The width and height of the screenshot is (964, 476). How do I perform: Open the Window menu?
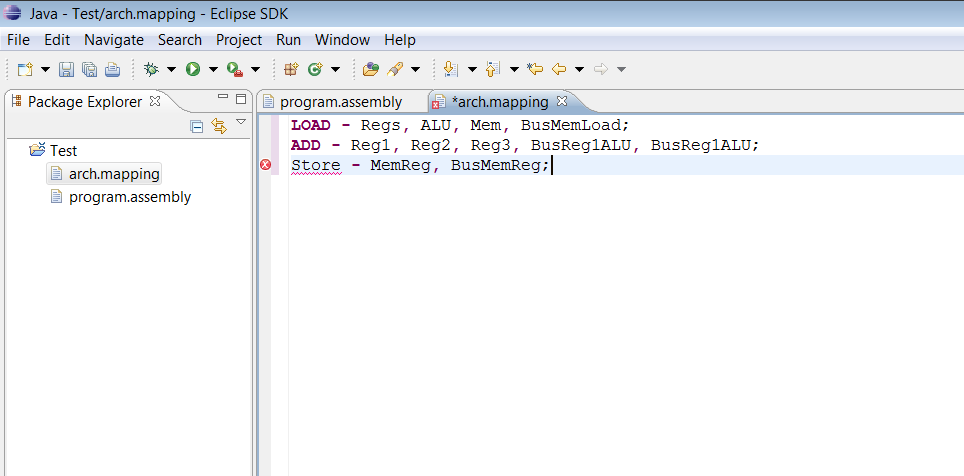342,40
